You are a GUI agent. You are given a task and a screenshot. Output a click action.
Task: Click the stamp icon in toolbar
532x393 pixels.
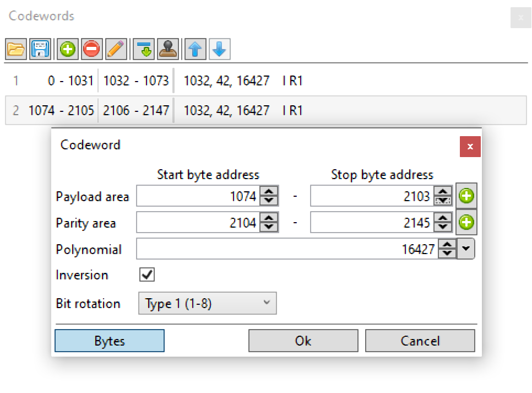[168, 49]
